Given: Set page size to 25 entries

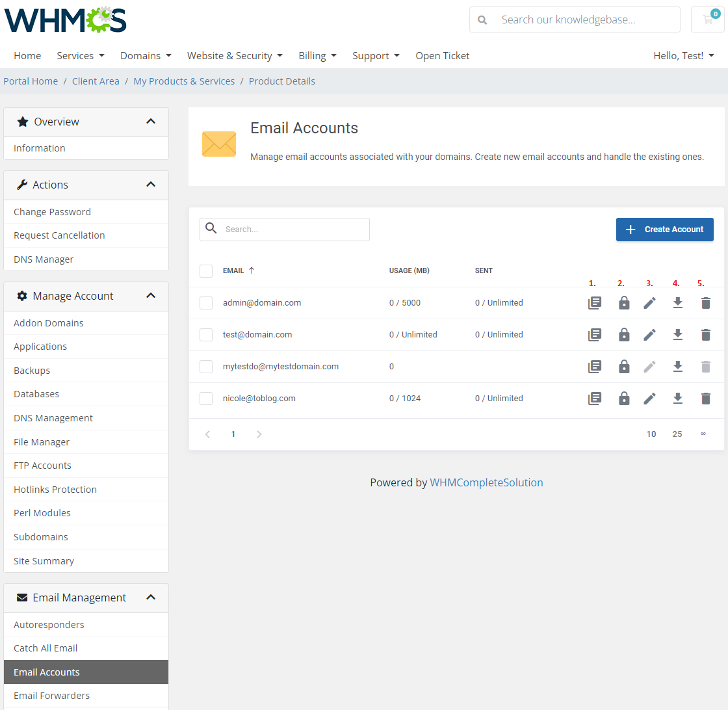Looking at the screenshot, I should (677, 434).
